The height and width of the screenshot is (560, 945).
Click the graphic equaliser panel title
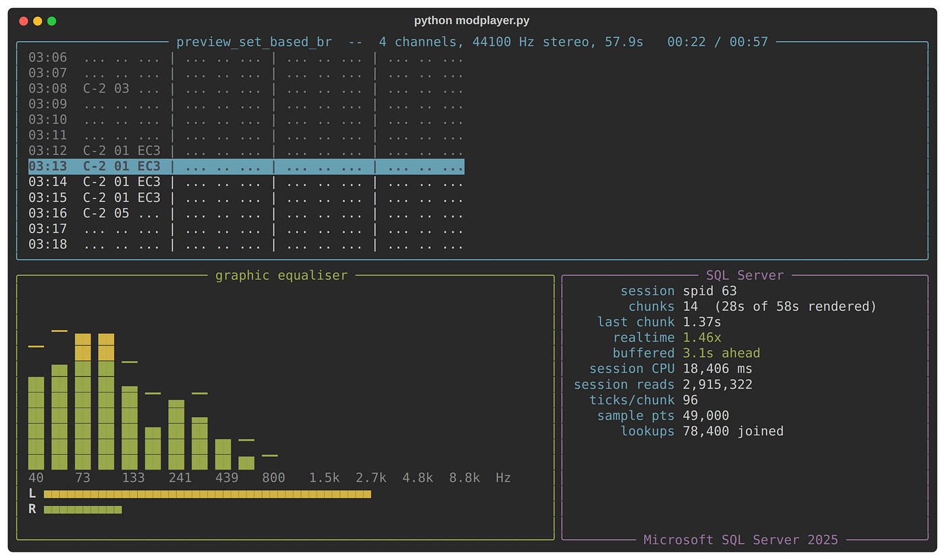(x=281, y=275)
